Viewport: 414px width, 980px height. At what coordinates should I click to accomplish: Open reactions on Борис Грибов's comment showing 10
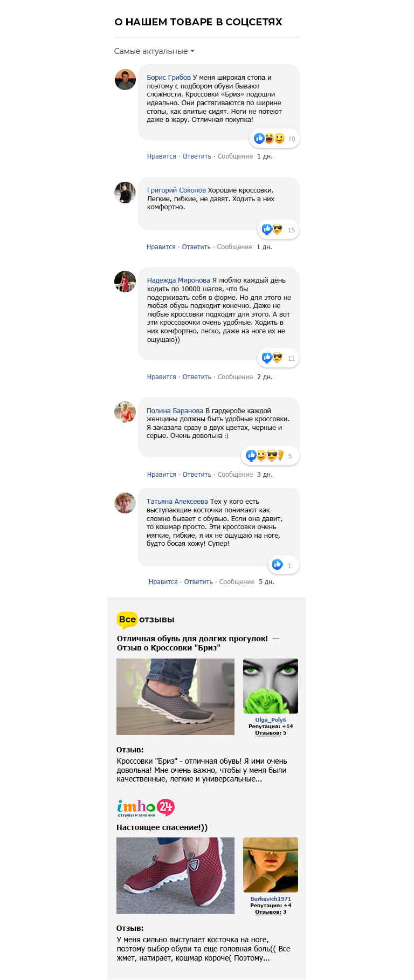(x=274, y=139)
